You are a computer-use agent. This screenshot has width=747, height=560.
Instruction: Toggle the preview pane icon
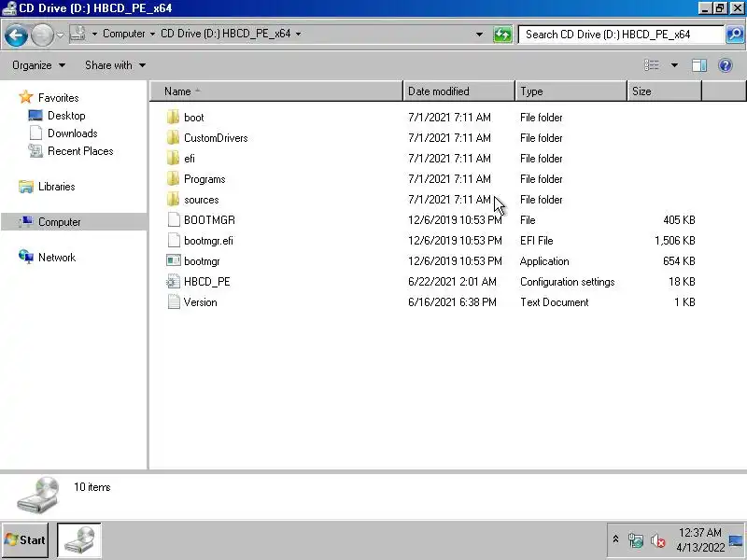698,65
